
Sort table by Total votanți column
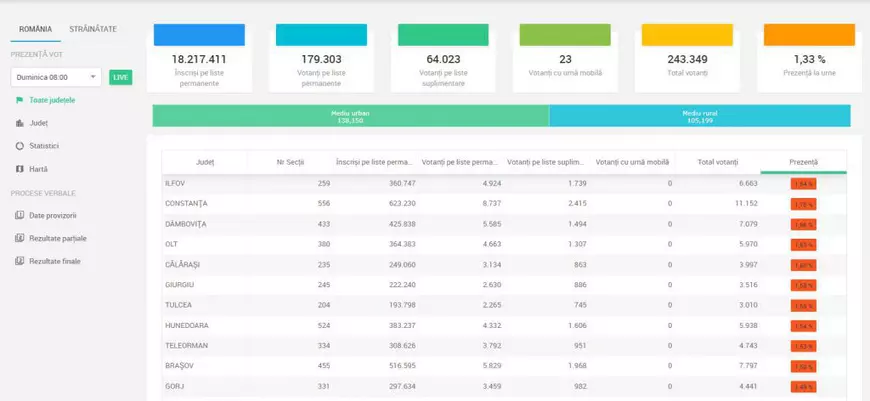pos(717,162)
